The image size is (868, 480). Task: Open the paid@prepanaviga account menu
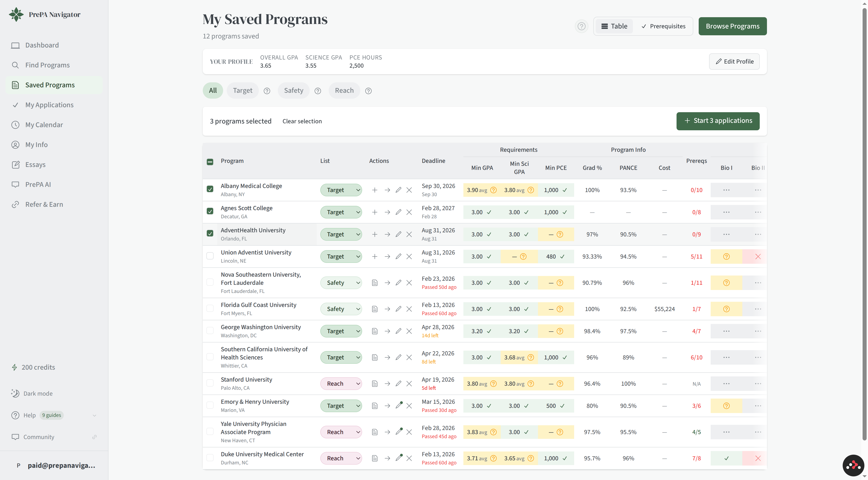pyautogui.click(x=54, y=466)
